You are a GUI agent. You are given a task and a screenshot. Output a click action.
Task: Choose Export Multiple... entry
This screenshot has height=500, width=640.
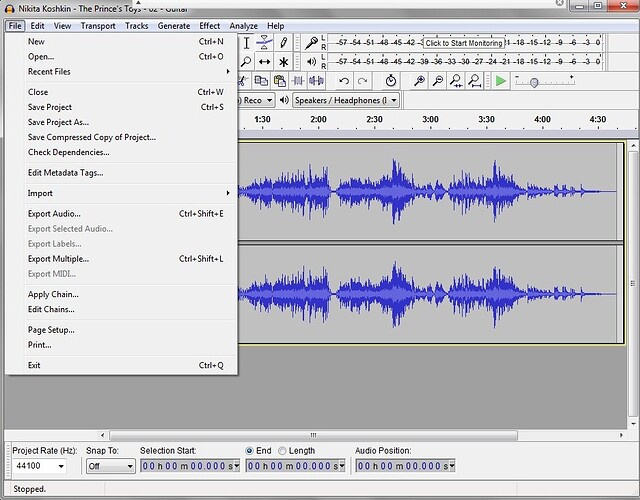(122, 259)
